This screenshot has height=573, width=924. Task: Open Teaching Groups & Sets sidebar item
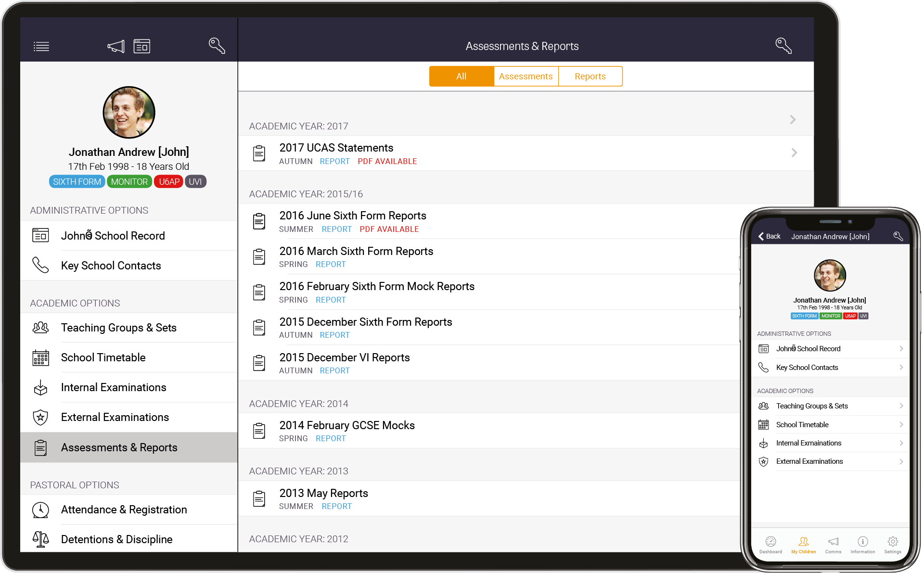pos(119,328)
